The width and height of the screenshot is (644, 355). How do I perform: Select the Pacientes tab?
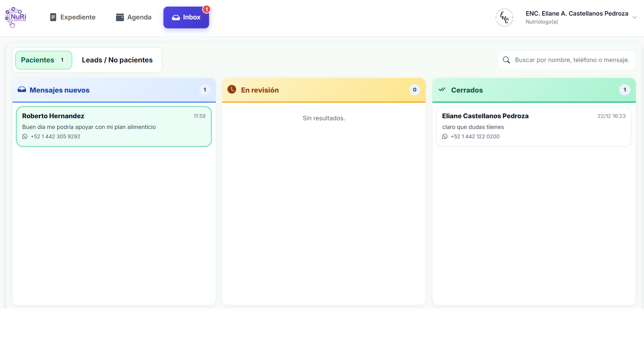click(x=44, y=60)
